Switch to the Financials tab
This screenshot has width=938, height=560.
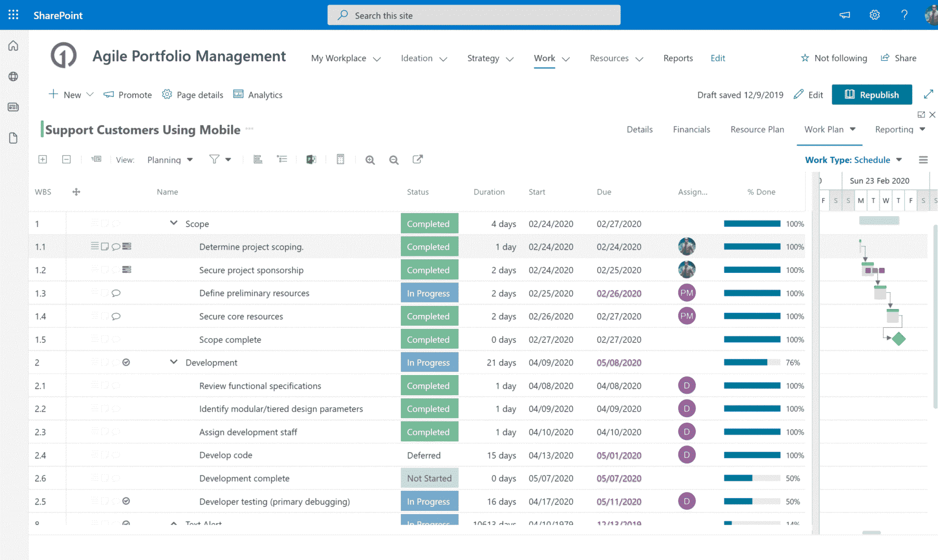(x=691, y=130)
